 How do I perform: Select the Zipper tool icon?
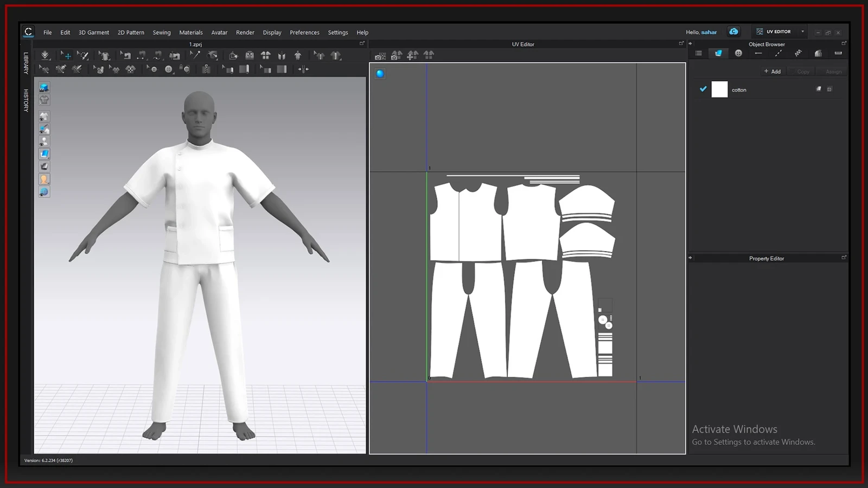tap(206, 69)
